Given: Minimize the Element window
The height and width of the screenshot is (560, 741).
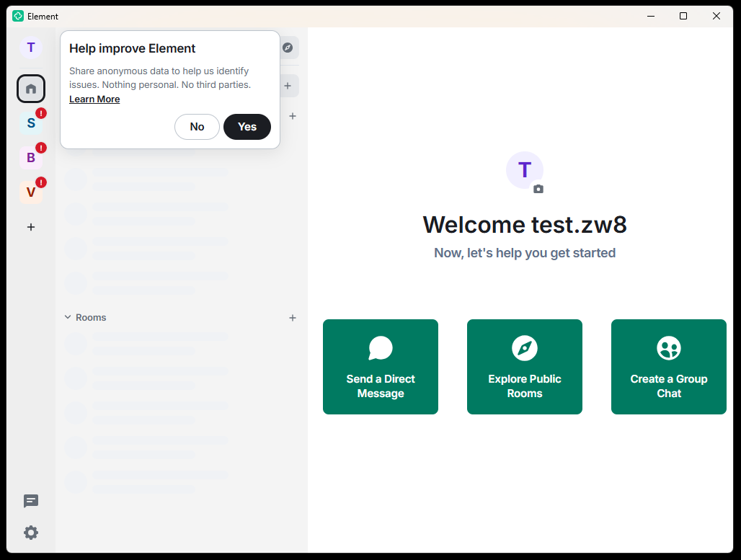Looking at the screenshot, I should 651,16.
